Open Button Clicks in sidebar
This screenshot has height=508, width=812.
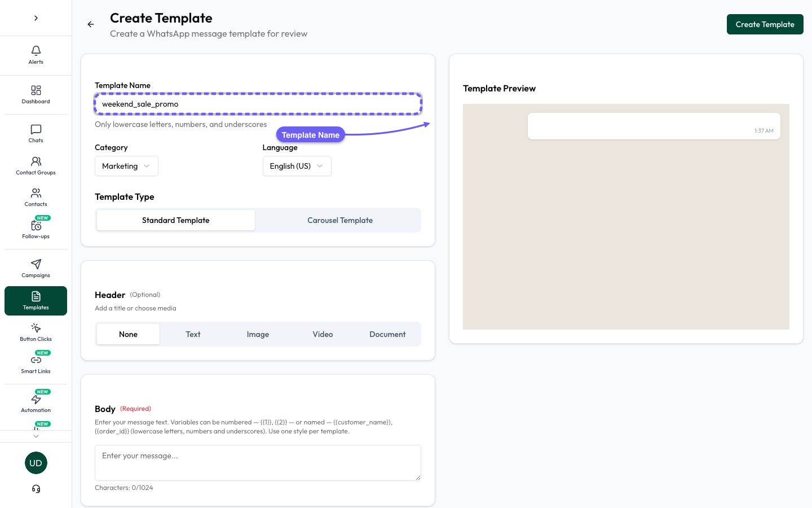(x=36, y=332)
